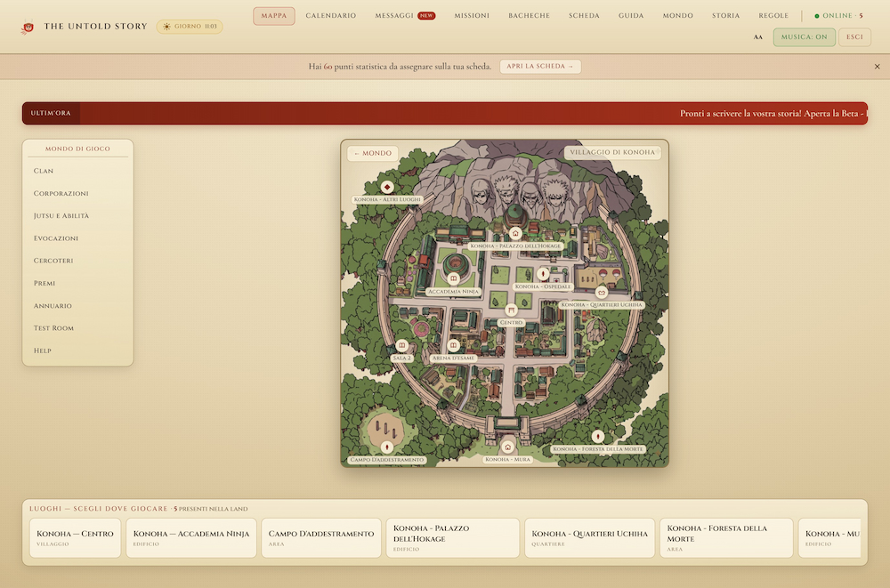Open the Bacheche tab
890x588 pixels.
tap(529, 16)
